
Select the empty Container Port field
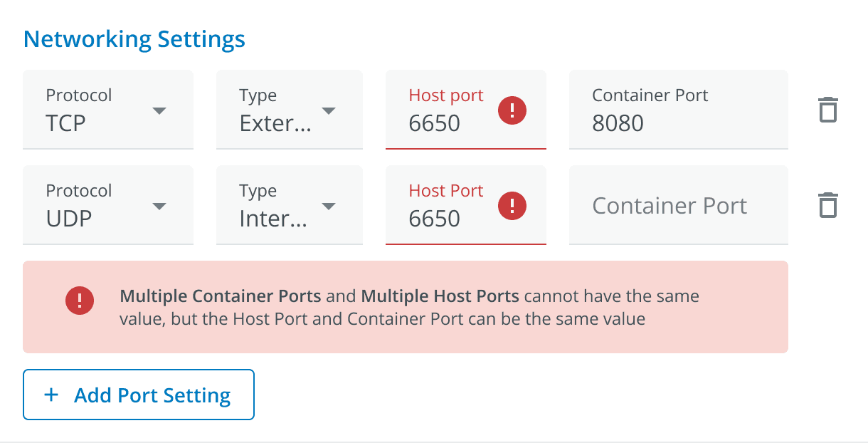tap(679, 205)
